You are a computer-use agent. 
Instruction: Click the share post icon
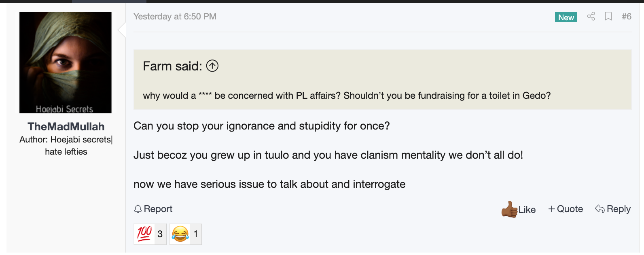tap(591, 16)
